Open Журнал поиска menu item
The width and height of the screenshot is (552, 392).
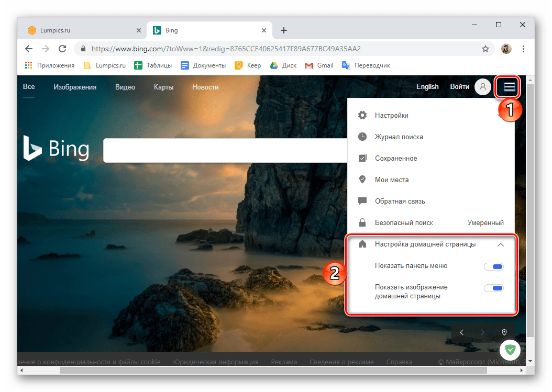pos(431,137)
